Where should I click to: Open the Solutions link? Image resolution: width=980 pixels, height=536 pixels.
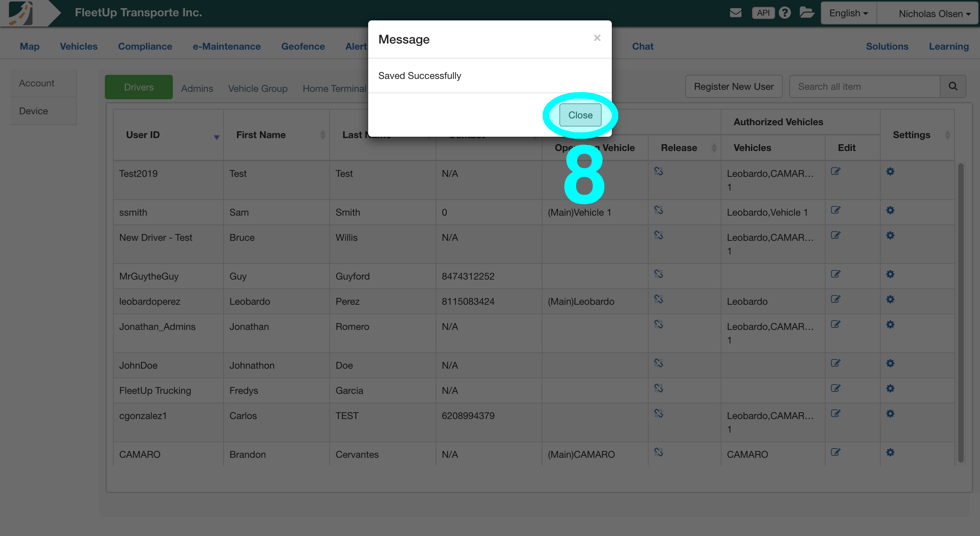click(887, 46)
